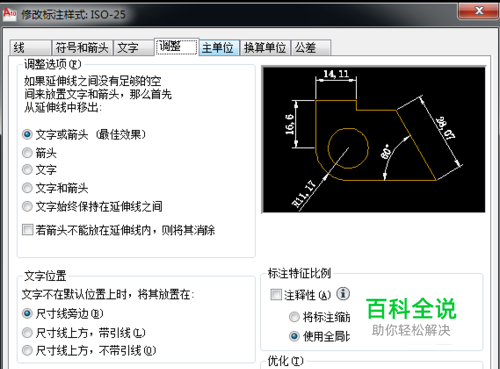
Task: Go to the 公差 tab
Action: pyautogui.click(x=311, y=47)
